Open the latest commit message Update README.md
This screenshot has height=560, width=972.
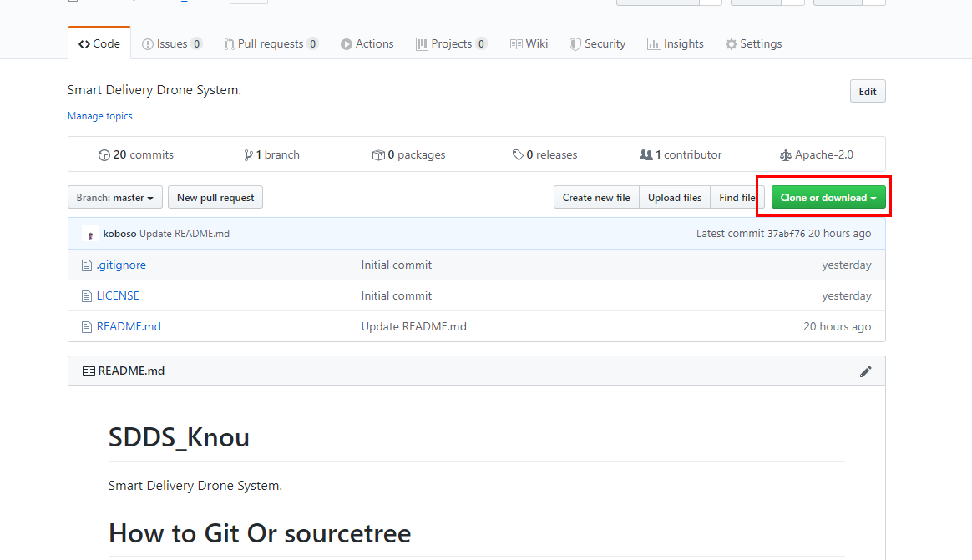(184, 234)
